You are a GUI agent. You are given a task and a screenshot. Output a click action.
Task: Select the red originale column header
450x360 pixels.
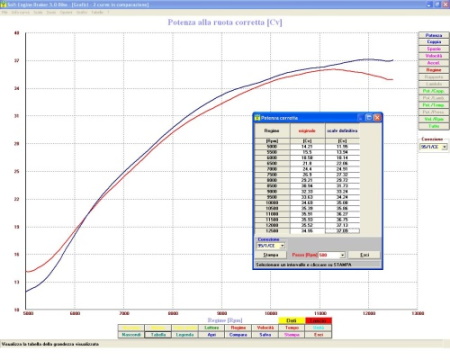(x=307, y=131)
